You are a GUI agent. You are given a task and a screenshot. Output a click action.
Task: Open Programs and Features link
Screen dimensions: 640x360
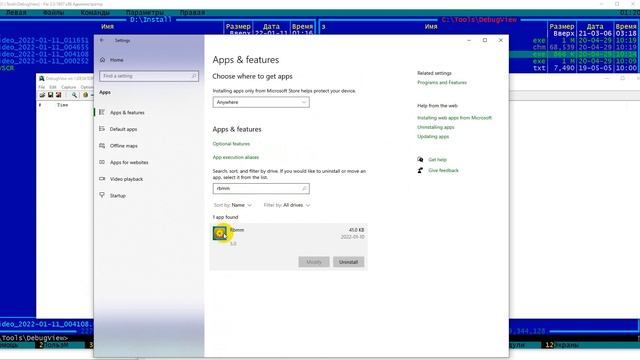(x=442, y=82)
